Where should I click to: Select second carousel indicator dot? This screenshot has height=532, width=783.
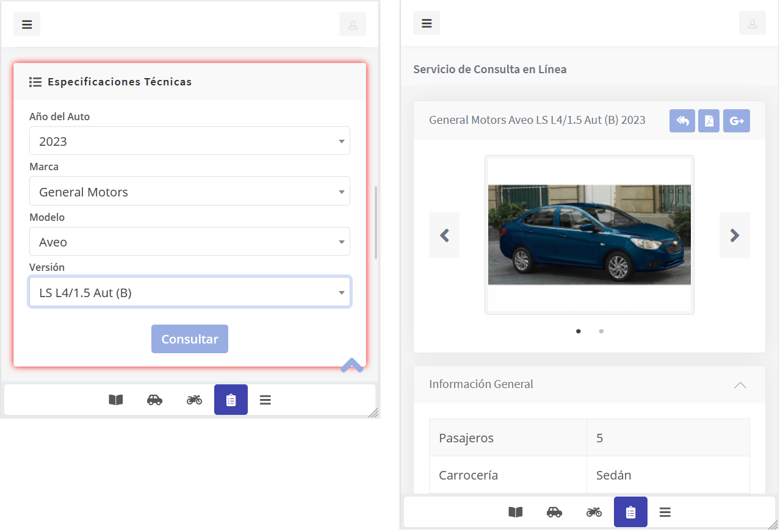[601, 331]
